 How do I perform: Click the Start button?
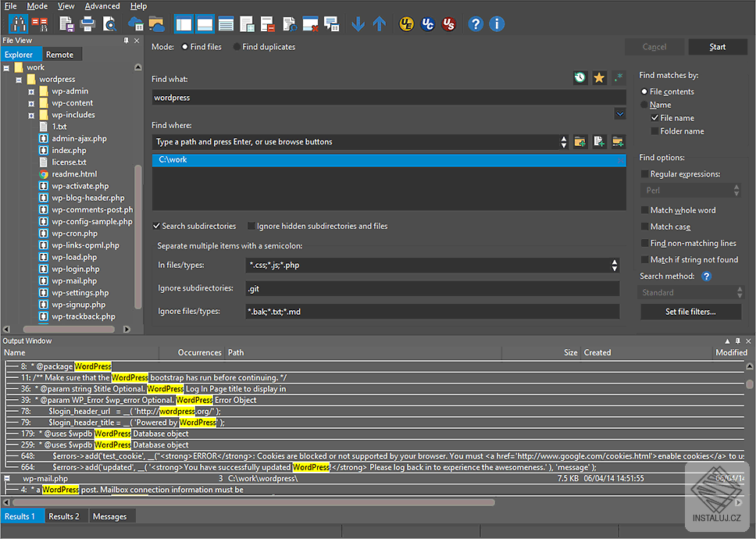(717, 47)
